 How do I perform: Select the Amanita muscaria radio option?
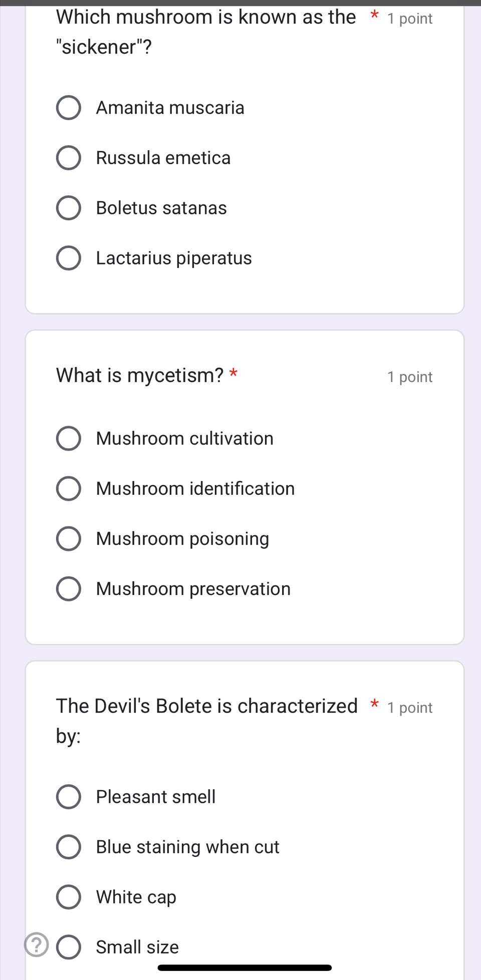69,108
